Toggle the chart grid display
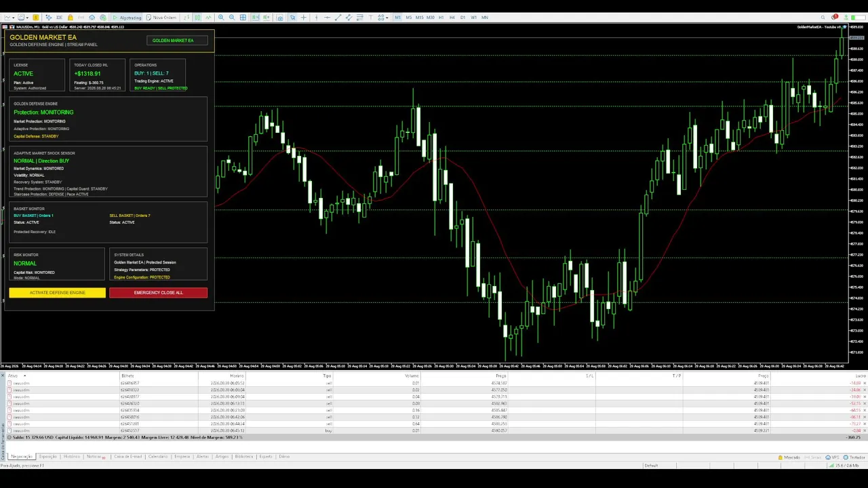 243,18
